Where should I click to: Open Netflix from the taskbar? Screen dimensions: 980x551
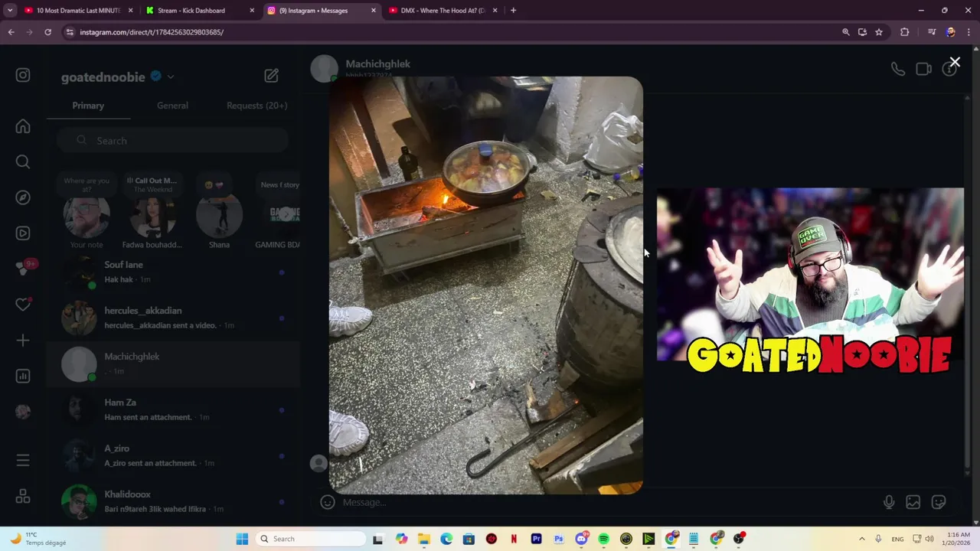click(514, 539)
